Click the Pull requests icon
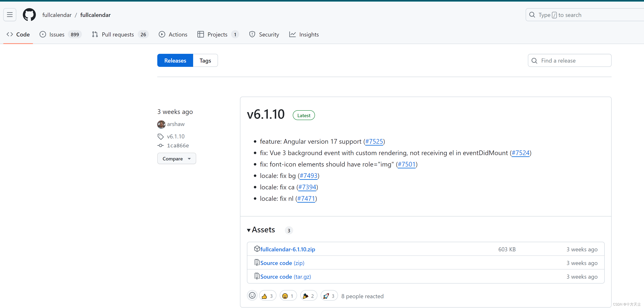The height and width of the screenshot is (308, 644). [x=95, y=34]
